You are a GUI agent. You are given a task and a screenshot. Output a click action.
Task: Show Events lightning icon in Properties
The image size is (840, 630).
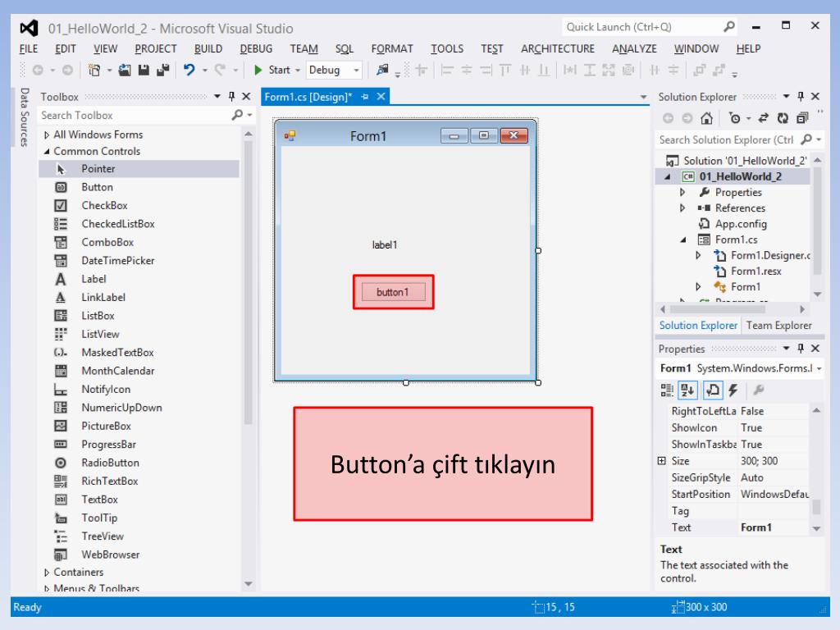[733, 390]
